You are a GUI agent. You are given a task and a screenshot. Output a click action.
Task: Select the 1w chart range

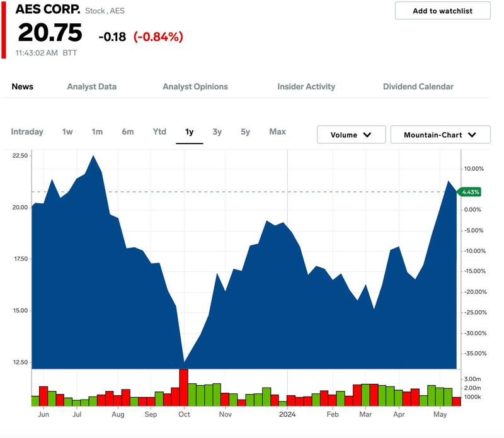tap(67, 132)
